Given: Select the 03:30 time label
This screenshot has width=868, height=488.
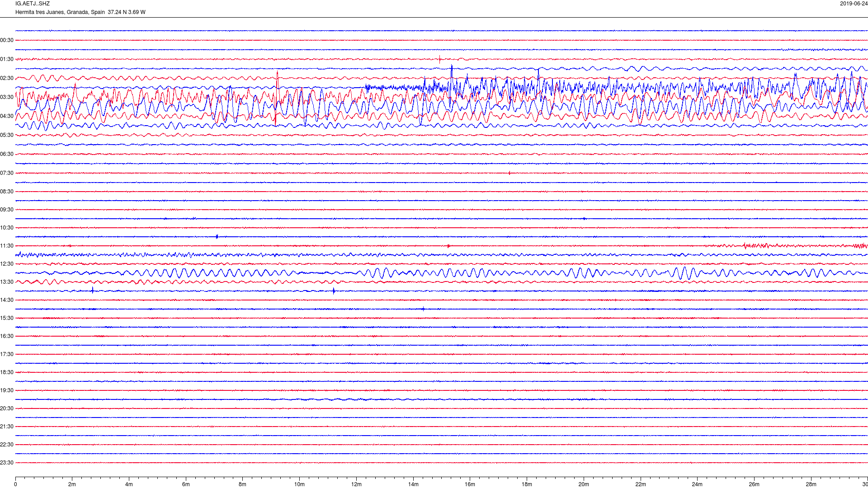Looking at the screenshot, I should tap(7, 97).
